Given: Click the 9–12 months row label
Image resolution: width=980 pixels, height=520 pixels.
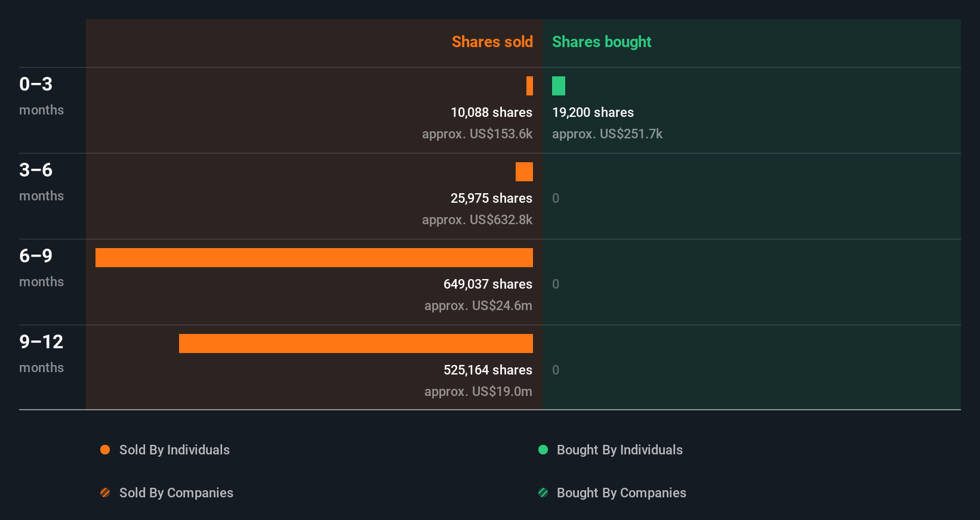Looking at the screenshot, I should pyautogui.click(x=41, y=354).
